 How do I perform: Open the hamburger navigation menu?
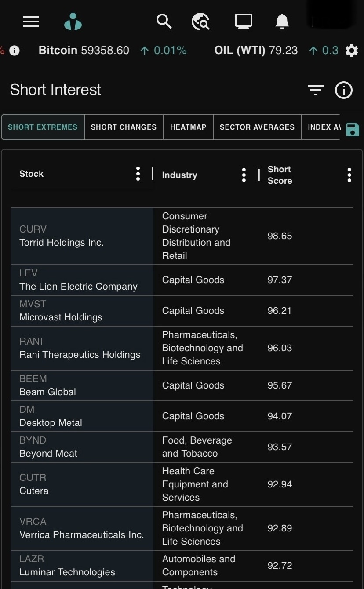pos(31,22)
